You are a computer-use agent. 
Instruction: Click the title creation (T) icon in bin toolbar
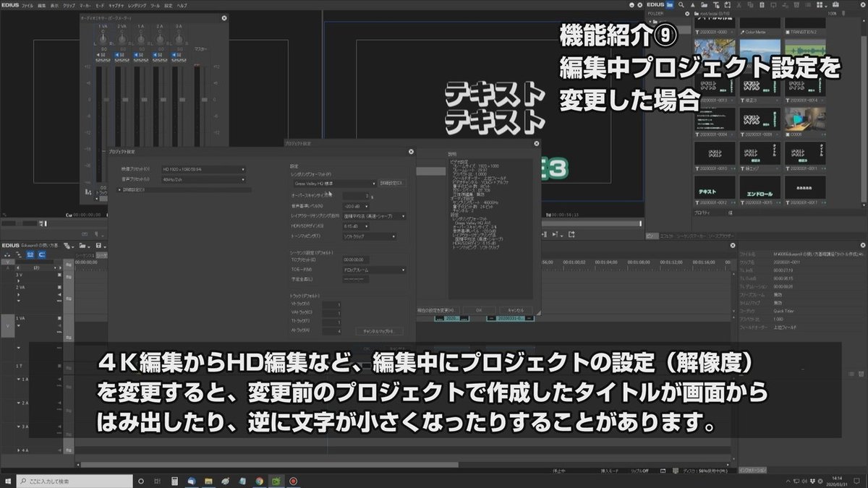coord(717,4)
